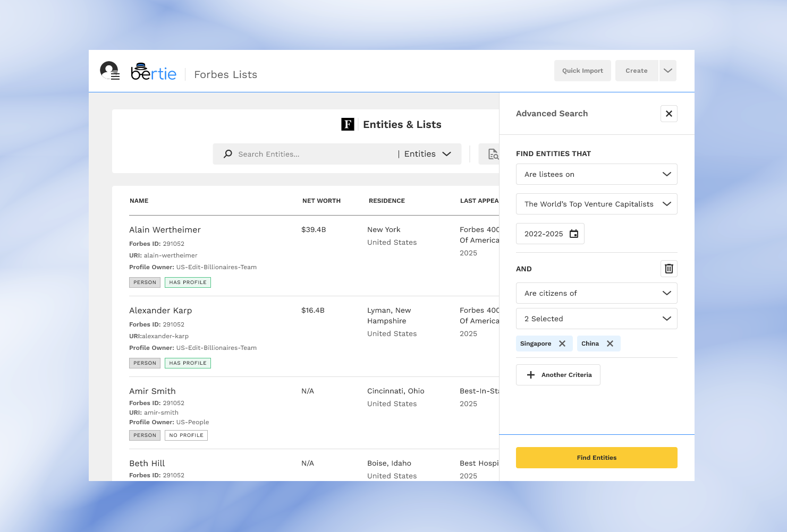The height and width of the screenshot is (532, 787).
Task: Click HAS PROFILE badge for Alexander Karp
Action: tap(188, 363)
